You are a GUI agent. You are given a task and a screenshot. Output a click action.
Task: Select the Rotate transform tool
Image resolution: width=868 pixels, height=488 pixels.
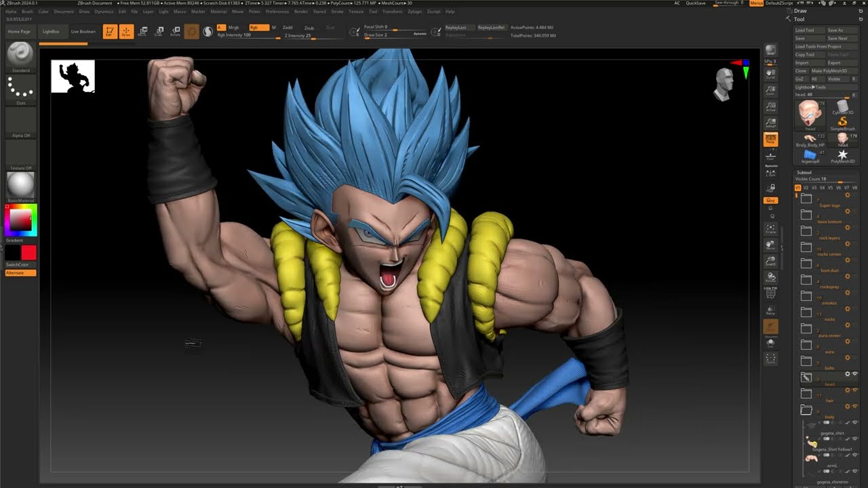[x=175, y=31]
